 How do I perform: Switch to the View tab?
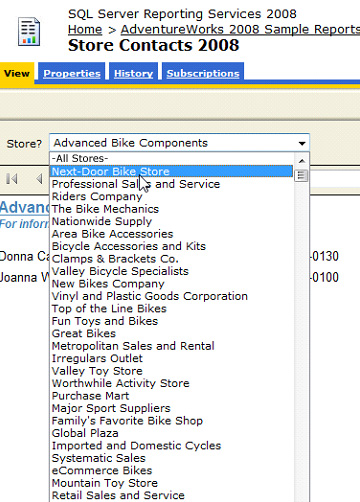(x=17, y=73)
